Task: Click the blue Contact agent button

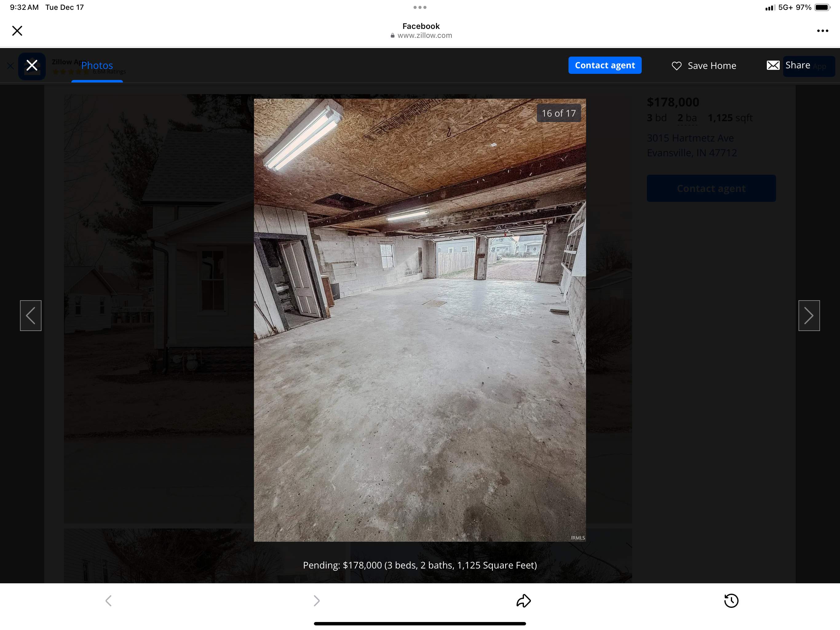Action: pos(604,65)
